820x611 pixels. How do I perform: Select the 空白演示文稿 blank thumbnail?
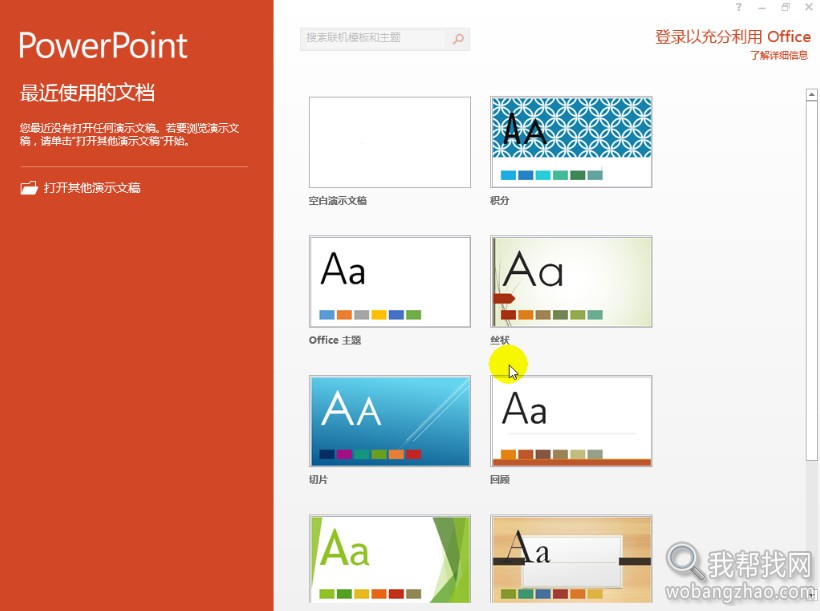[x=390, y=142]
